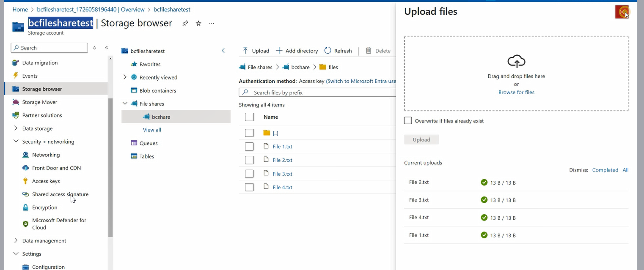The width and height of the screenshot is (644, 270).
Task: Expand the Recently viewed tree node
Action: tap(125, 77)
